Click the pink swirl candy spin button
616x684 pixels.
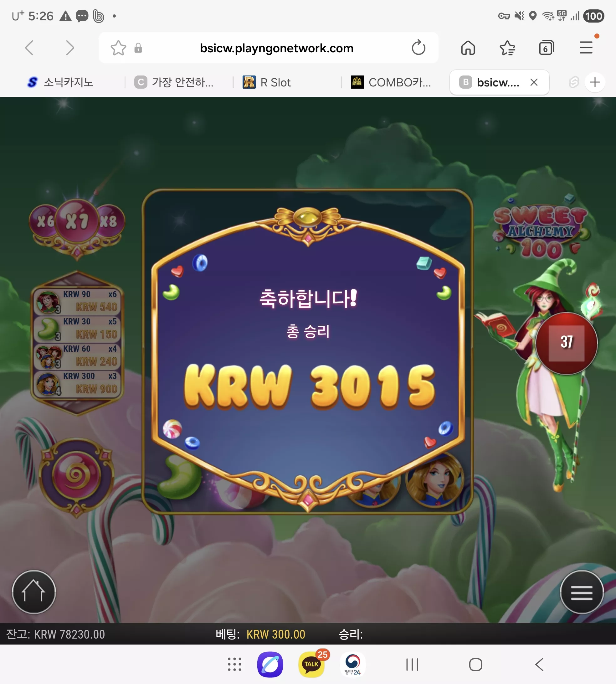(x=76, y=475)
